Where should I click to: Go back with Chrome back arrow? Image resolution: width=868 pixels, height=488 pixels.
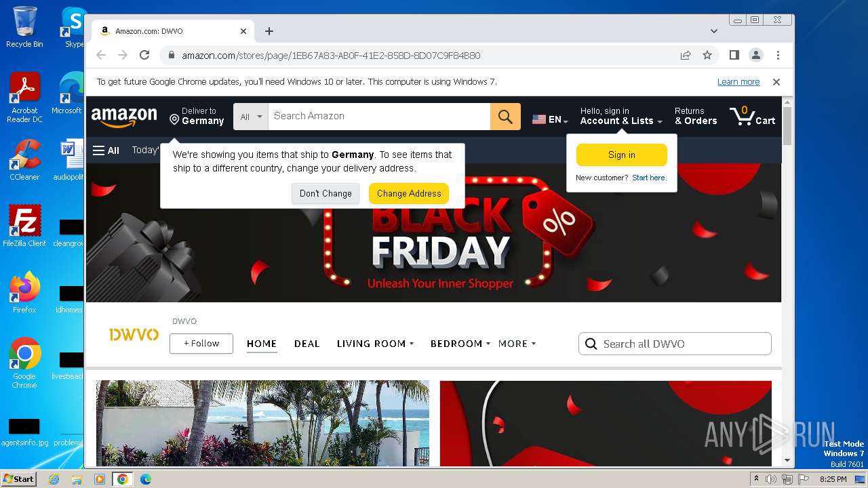click(101, 56)
